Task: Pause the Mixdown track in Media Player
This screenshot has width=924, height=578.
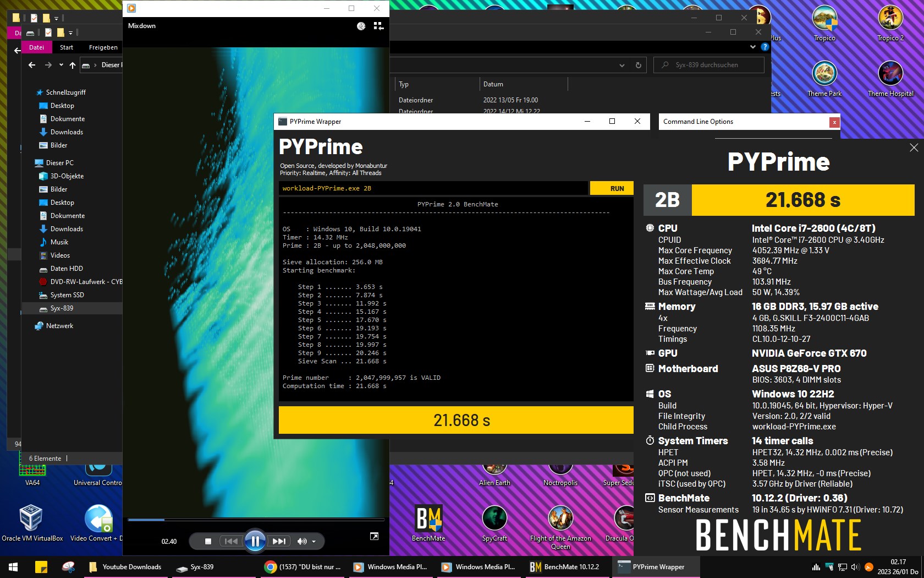Action: (255, 541)
